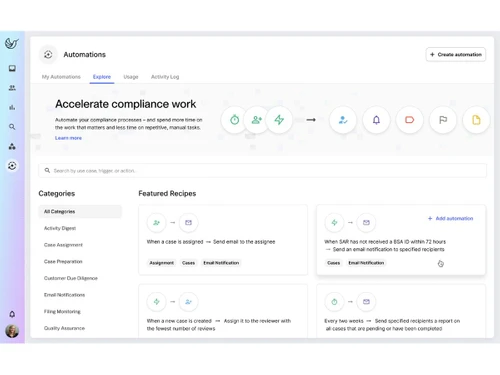Click the Assignment tag on first recipe
Image resolution: width=500 pixels, height=375 pixels.
coord(162,263)
